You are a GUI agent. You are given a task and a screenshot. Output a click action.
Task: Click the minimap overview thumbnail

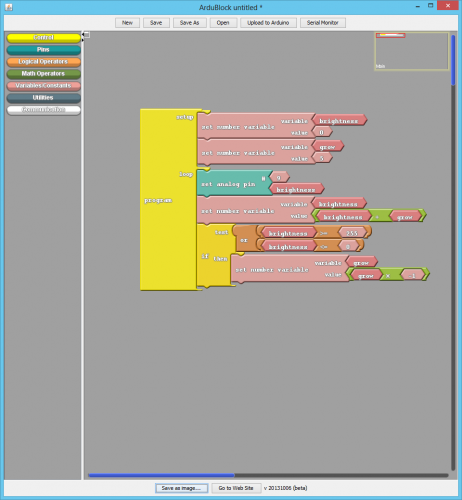click(x=411, y=51)
